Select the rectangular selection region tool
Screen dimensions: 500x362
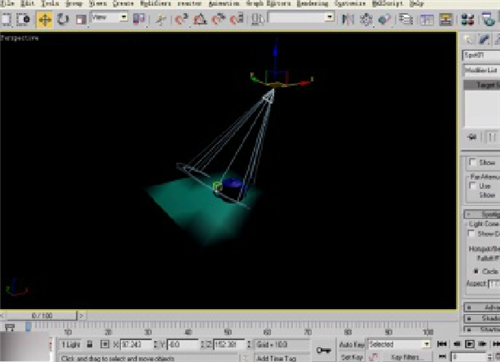click(x=6, y=19)
